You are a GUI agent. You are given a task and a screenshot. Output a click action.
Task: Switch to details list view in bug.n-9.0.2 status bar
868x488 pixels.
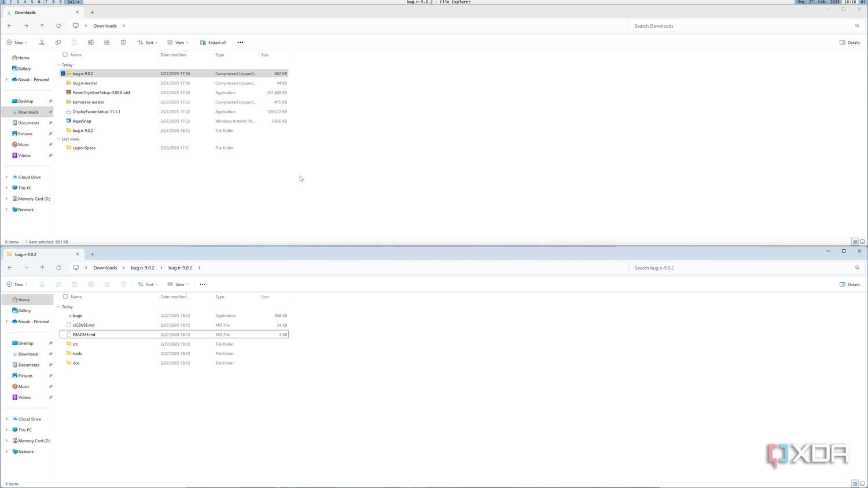[x=855, y=484]
